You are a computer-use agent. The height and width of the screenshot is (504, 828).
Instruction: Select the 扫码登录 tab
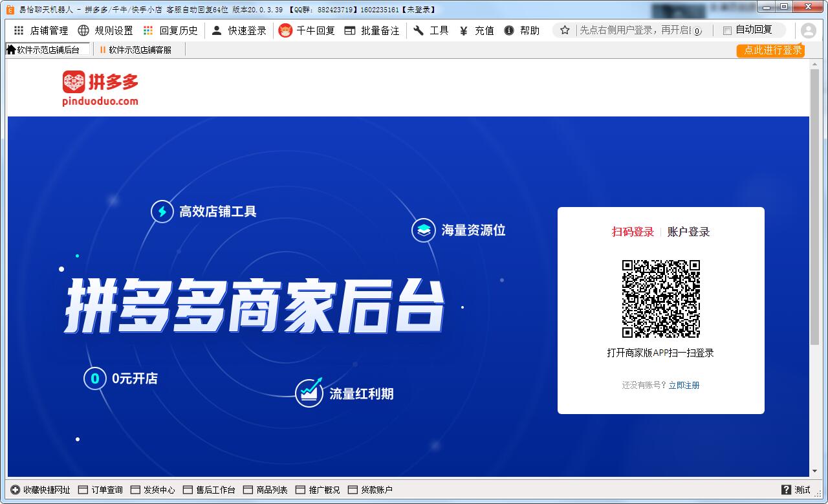click(x=633, y=232)
